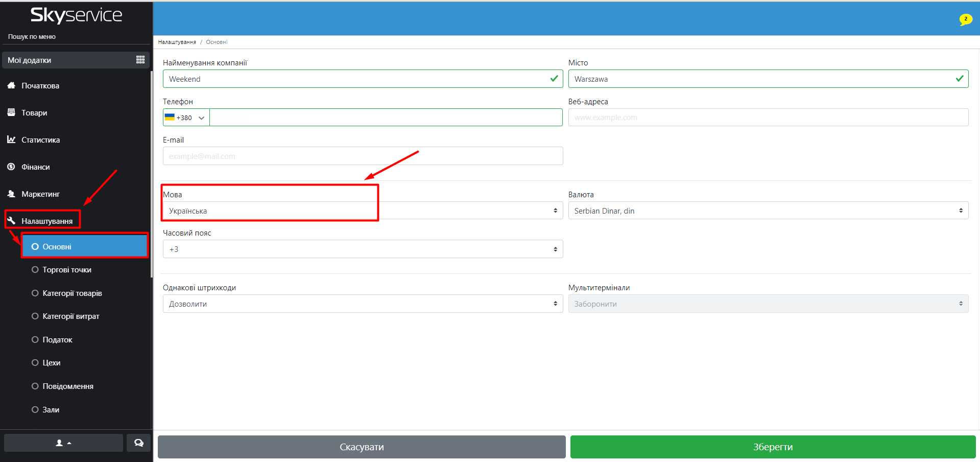Select the Категорії товарів radio item
The width and height of the screenshot is (980, 462).
(x=35, y=293)
